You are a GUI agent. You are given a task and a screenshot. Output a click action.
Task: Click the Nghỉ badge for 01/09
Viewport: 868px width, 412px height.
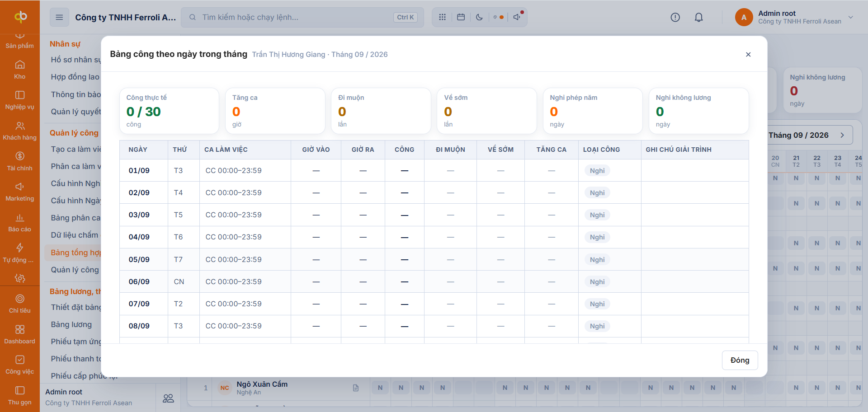(597, 171)
